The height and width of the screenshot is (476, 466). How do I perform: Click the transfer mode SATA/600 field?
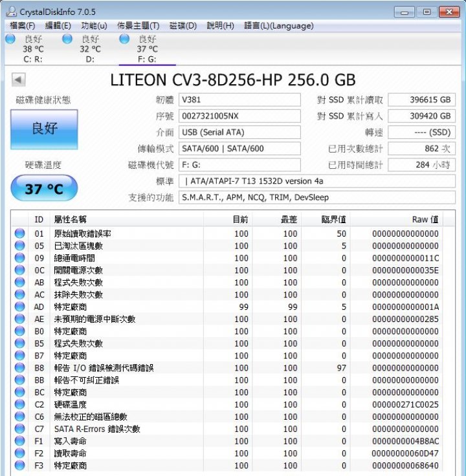[x=239, y=149]
